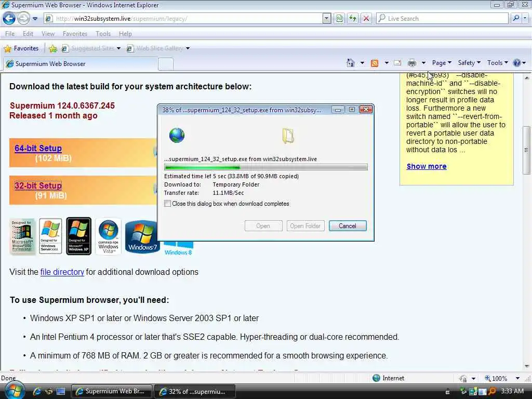Click the browser Back arrow button
This screenshot has width=532, height=399.
click(9, 18)
